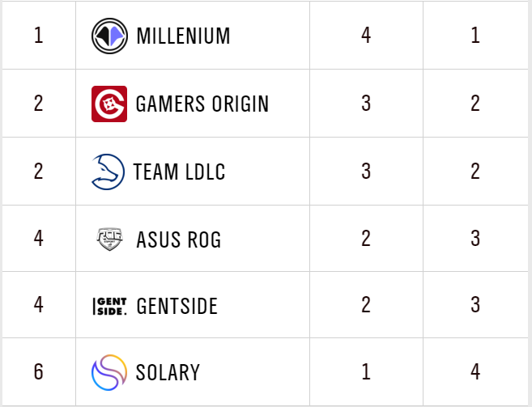Click Solary's rank number 6
Screen dimensions: 532x407
[38, 372]
